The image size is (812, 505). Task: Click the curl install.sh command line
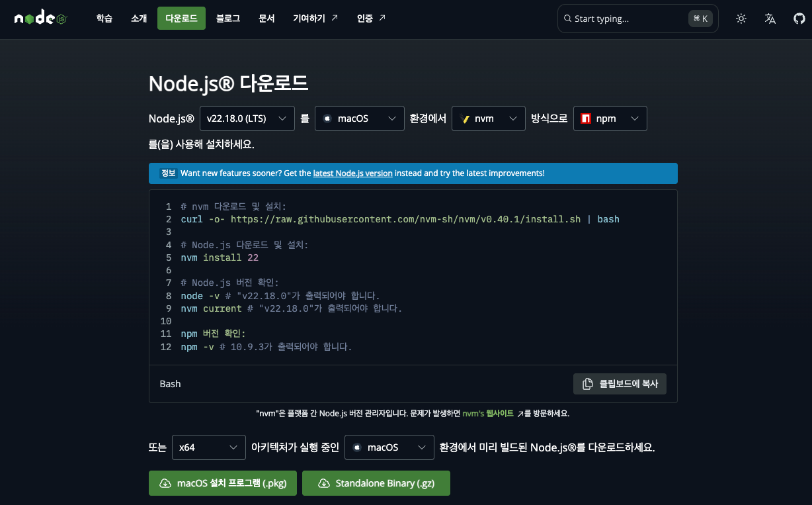(400, 219)
